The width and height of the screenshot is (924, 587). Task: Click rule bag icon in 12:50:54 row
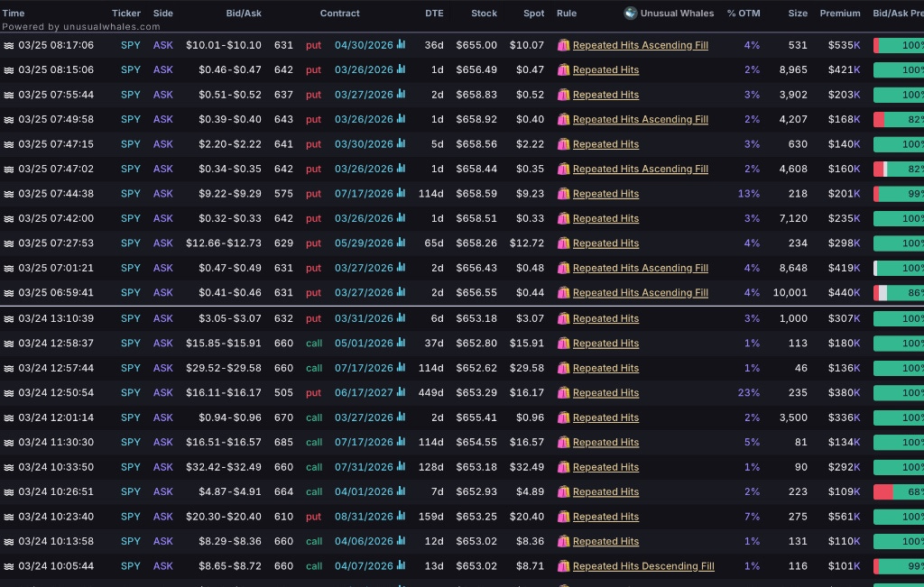563,392
